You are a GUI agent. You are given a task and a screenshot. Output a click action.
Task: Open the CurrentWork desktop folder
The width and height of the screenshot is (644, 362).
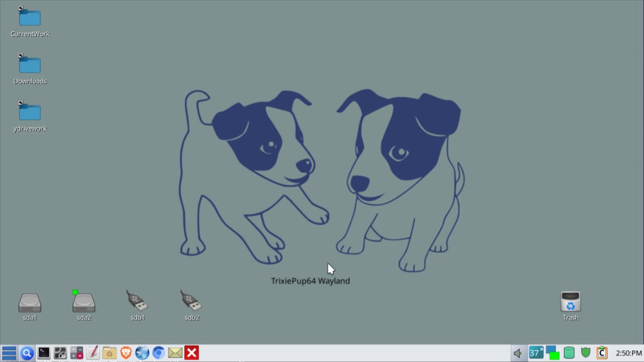pos(30,19)
